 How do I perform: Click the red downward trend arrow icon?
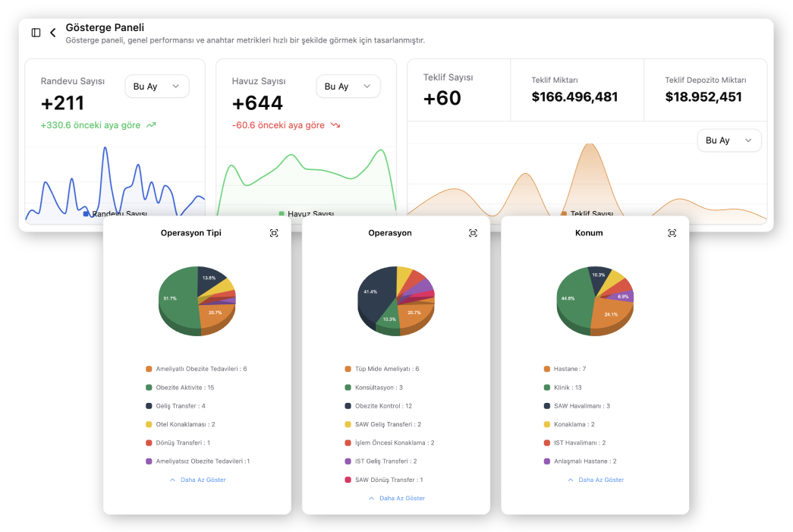tap(335, 125)
